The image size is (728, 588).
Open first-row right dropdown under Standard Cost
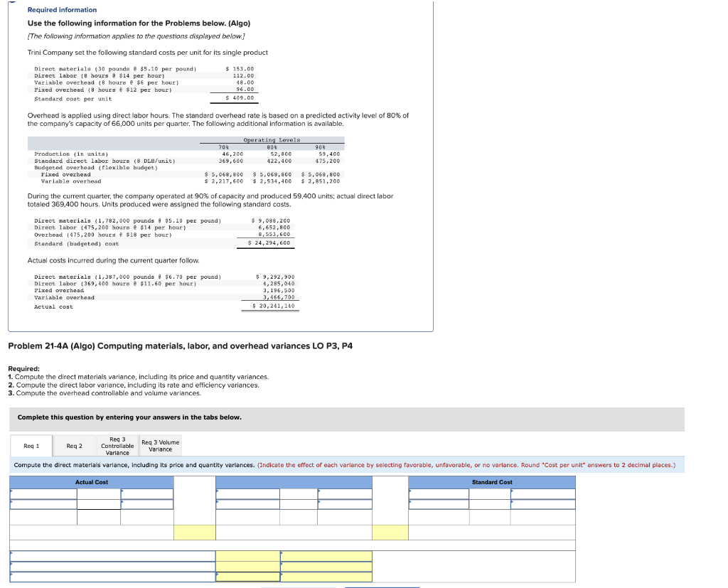click(542, 493)
